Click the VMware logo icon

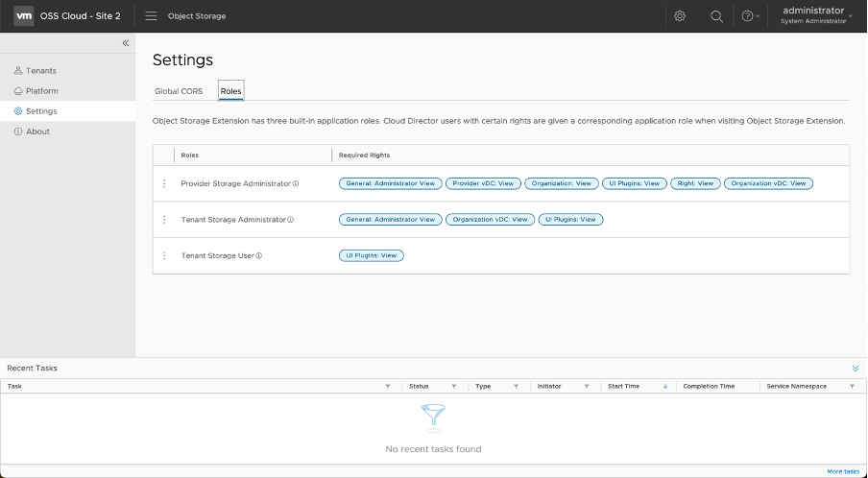click(25, 16)
